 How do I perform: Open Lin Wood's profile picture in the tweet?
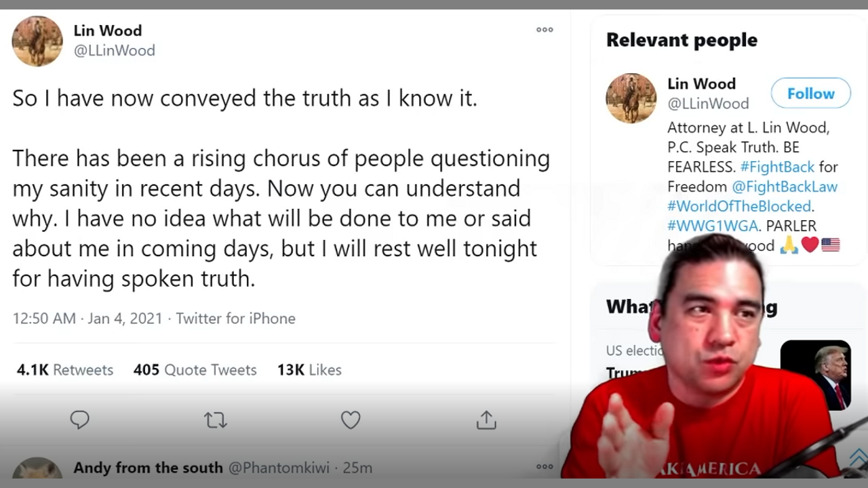(37, 41)
